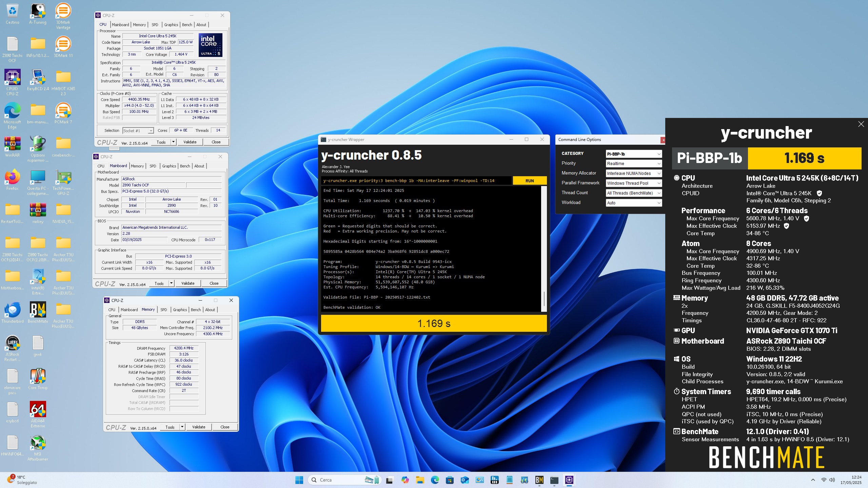Viewport: 868px width, 488px height.
Task: Click Tools button in CPU-Z Memory window
Action: (170, 427)
